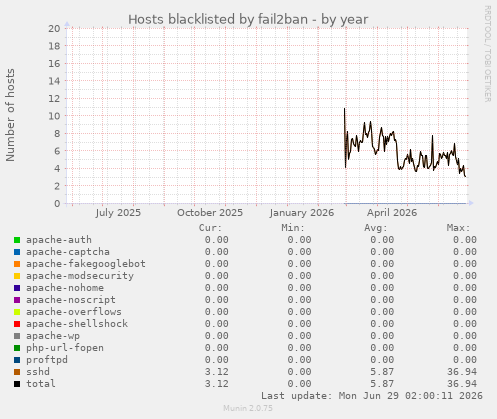Click the July 2025 axis label
The width and height of the screenshot is (497, 419).
118,213
